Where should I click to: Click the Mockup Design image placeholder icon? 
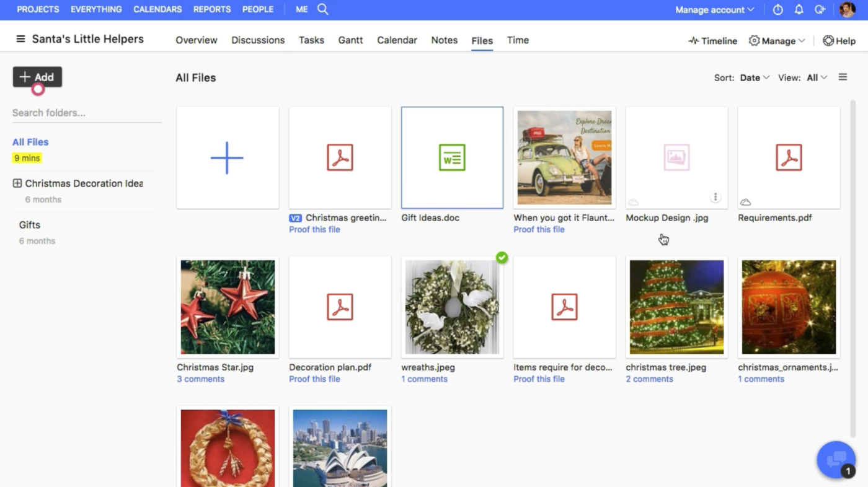[676, 157]
